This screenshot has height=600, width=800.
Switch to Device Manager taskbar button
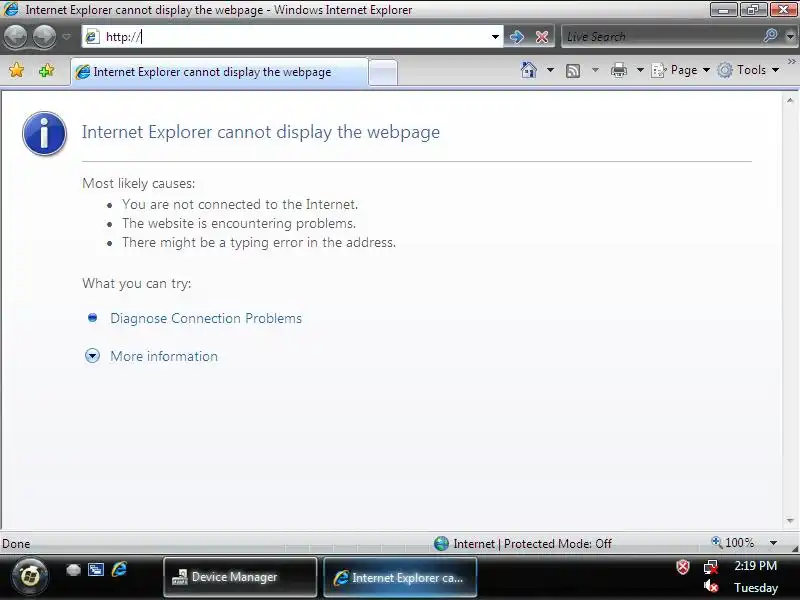(240, 577)
